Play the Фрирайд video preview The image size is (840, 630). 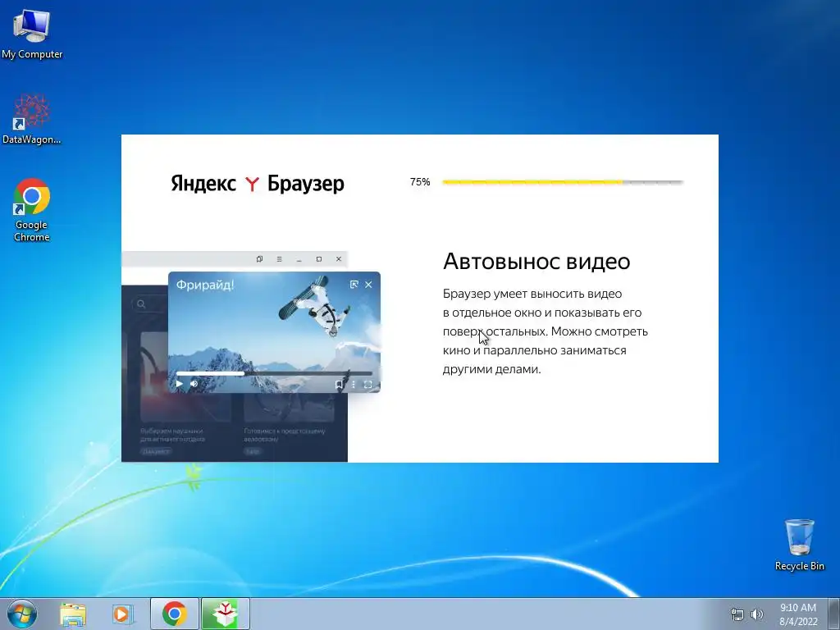(x=180, y=384)
